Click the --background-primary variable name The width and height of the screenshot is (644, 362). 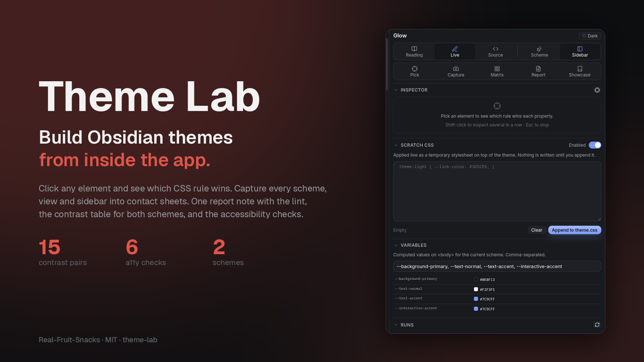(416, 279)
